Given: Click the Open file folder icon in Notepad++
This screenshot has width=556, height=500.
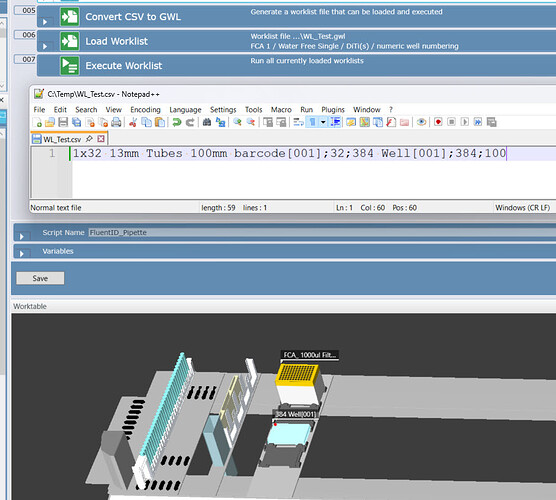Looking at the screenshot, I should coord(50,122).
